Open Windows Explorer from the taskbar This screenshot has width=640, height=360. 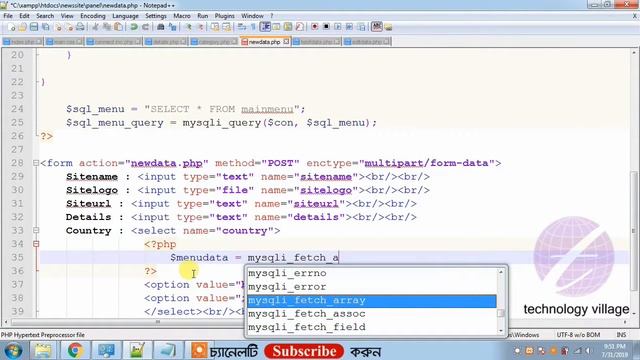(x=43, y=351)
